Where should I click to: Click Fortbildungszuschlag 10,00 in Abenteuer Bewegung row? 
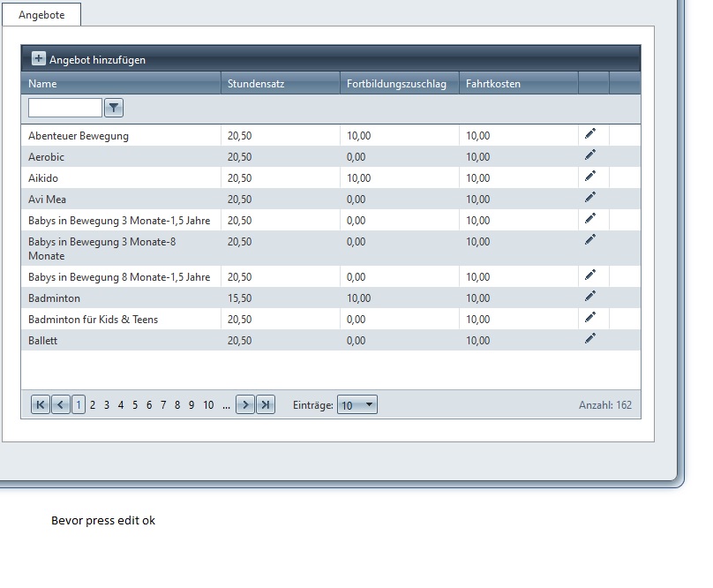[x=359, y=136]
